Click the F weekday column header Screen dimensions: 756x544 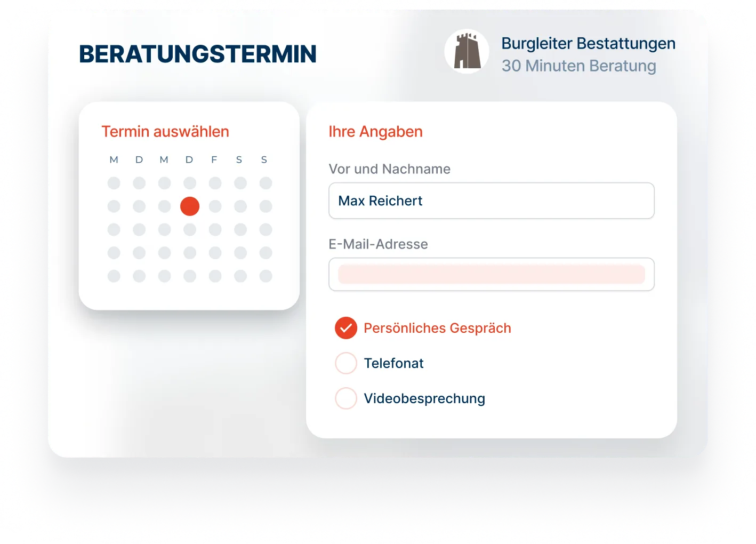214,159
